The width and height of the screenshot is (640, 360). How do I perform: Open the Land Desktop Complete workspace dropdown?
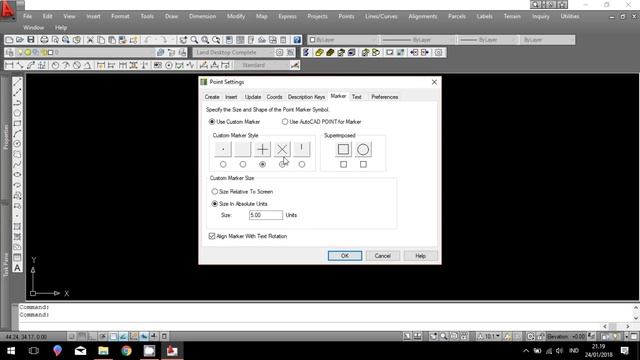[x=233, y=52]
